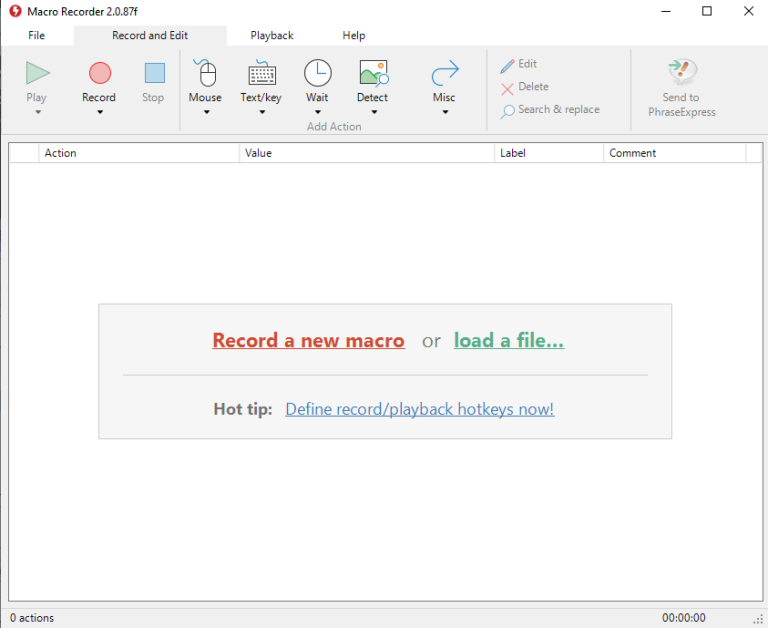
Task: Expand the Record dropdown arrow
Action: pyautogui.click(x=100, y=112)
